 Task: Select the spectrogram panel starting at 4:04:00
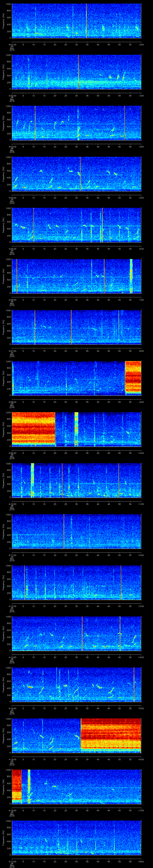click(x=76, y=174)
